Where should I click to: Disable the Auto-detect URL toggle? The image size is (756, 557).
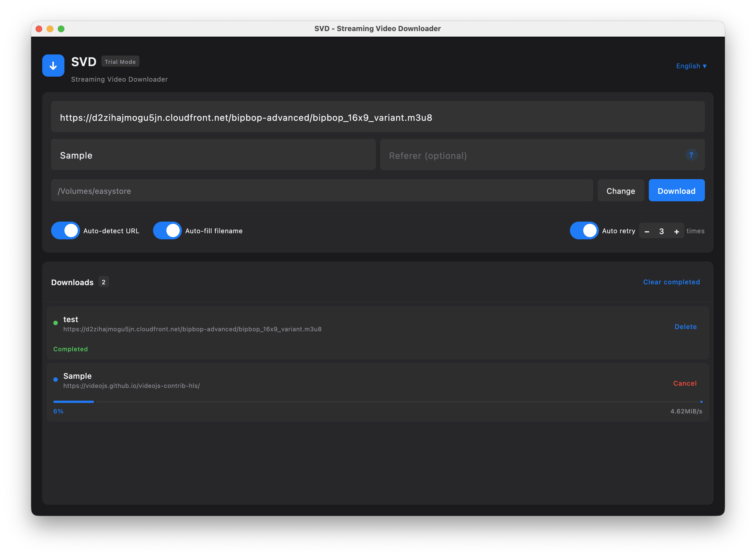tap(65, 230)
